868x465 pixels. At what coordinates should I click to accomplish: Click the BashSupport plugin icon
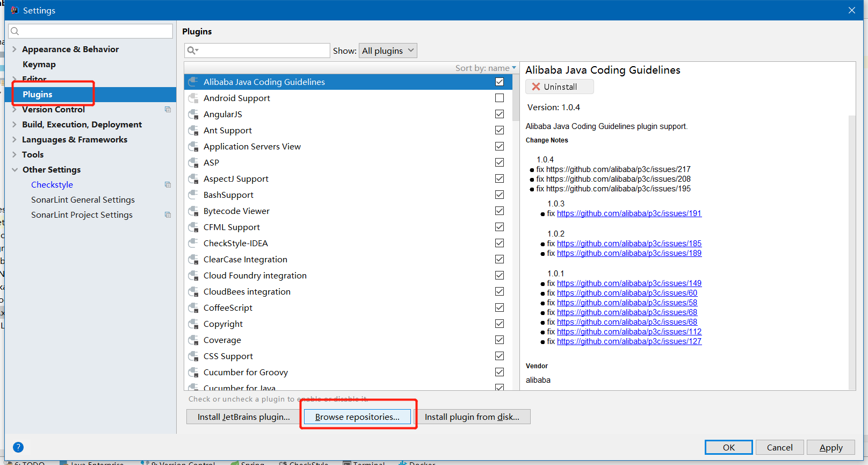(x=193, y=195)
